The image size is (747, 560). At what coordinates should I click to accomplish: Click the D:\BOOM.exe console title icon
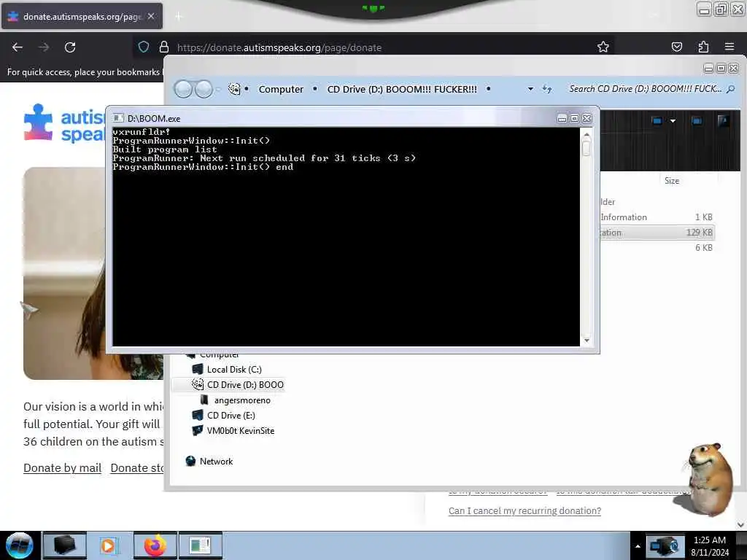pos(118,118)
